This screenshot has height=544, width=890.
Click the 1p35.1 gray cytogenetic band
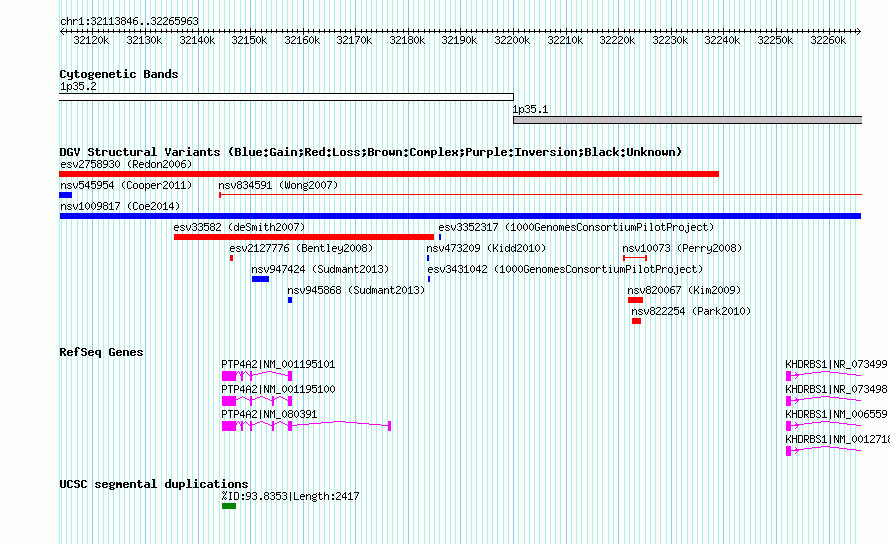click(x=687, y=120)
